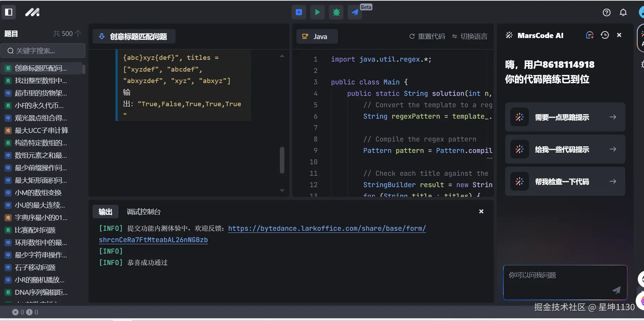Open the help question mark icon
The width and height of the screenshot is (644, 321).
click(607, 12)
